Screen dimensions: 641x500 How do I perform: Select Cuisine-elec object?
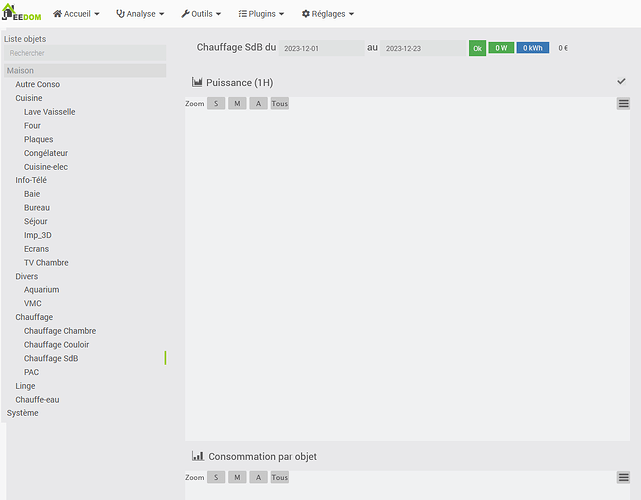point(46,167)
